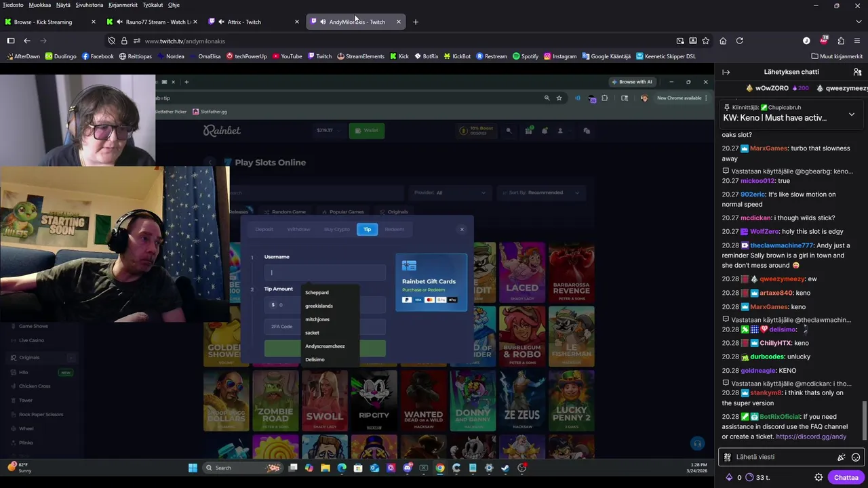
Task: Choose Delisimo from username suggestions
Action: [x=315, y=359]
